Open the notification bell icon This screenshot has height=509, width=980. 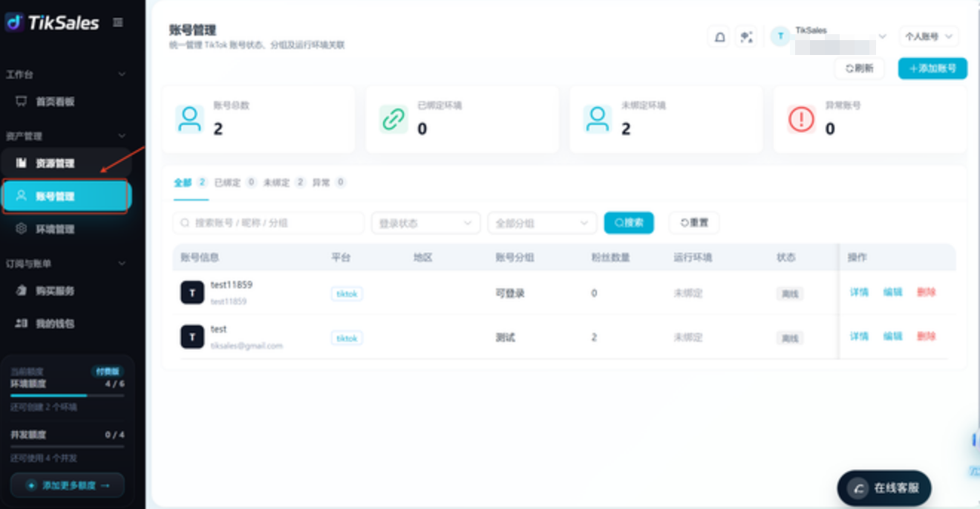(719, 36)
